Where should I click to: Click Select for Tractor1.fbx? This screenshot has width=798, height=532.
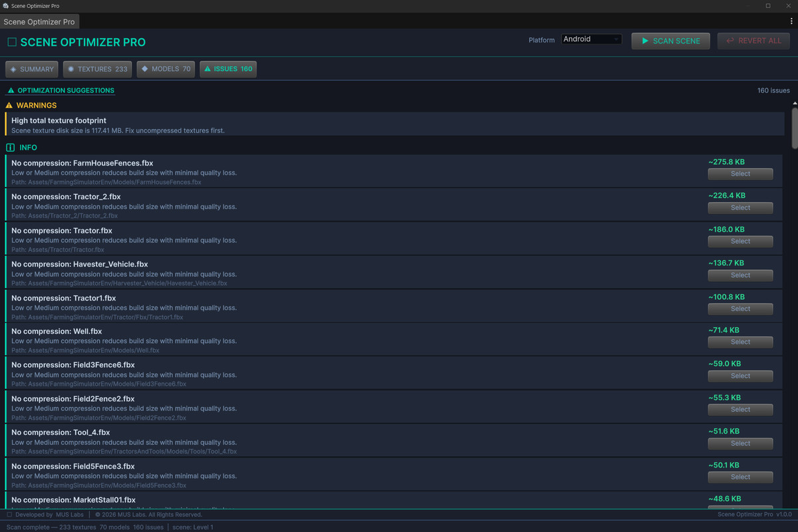click(x=740, y=309)
